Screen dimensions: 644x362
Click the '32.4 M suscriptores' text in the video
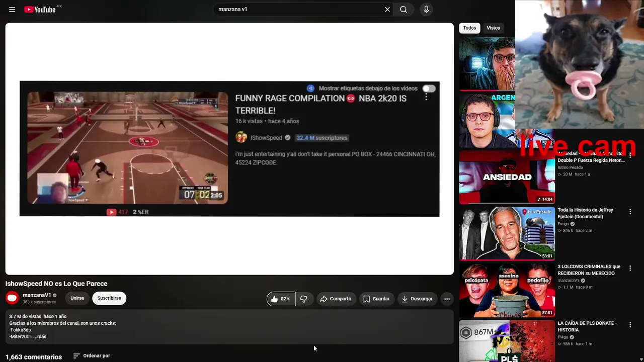coord(321,138)
